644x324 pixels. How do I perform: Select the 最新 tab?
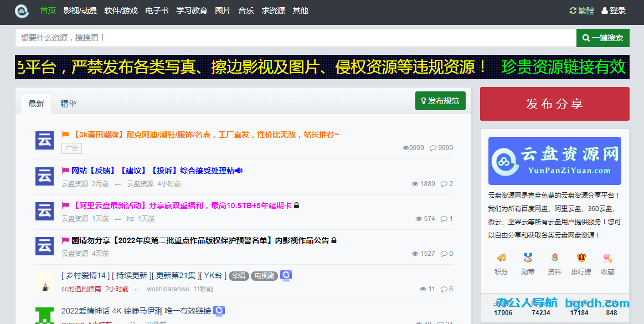pos(36,104)
